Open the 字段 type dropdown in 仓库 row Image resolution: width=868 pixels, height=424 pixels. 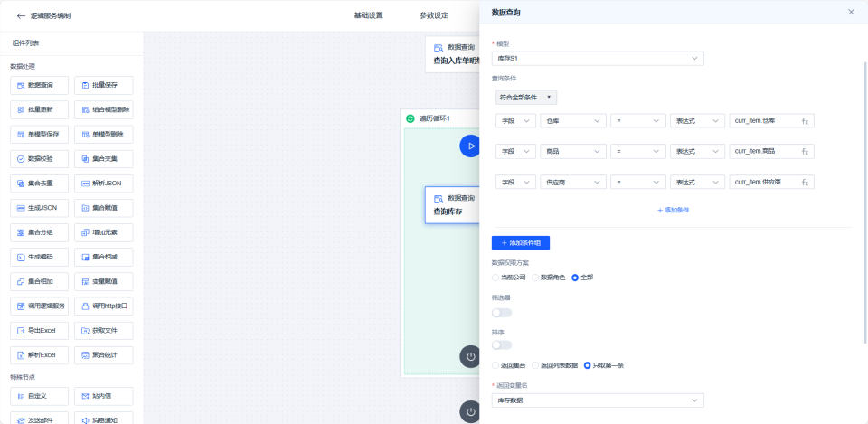pyautogui.click(x=515, y=121)
